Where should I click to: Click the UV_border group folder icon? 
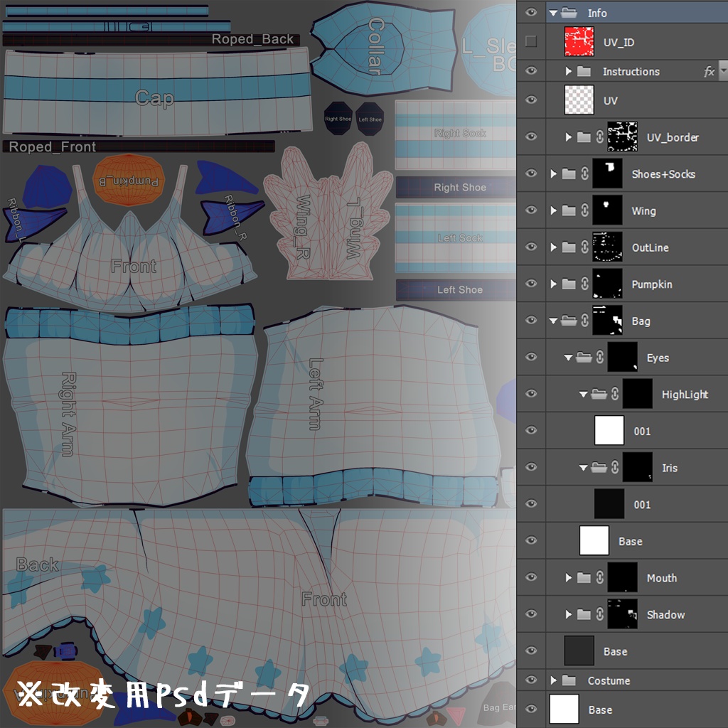[584, 137]
